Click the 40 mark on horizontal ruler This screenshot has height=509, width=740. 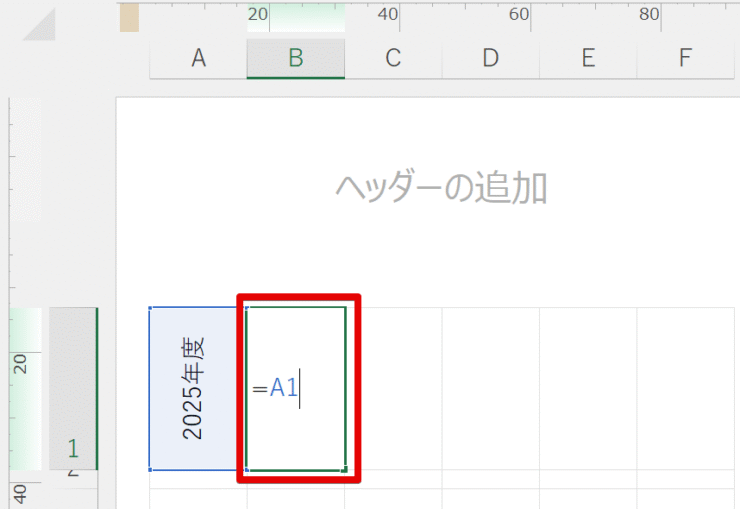(x=388, y=14)
